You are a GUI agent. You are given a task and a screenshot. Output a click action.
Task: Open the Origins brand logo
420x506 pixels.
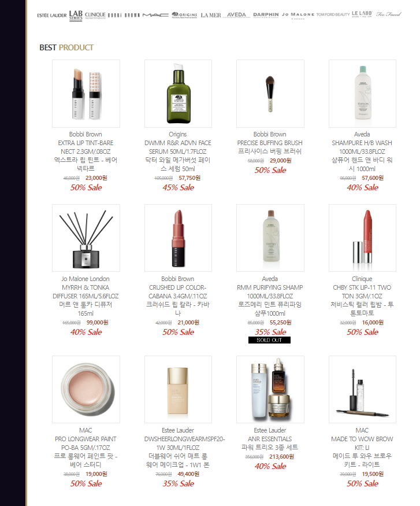184,15
